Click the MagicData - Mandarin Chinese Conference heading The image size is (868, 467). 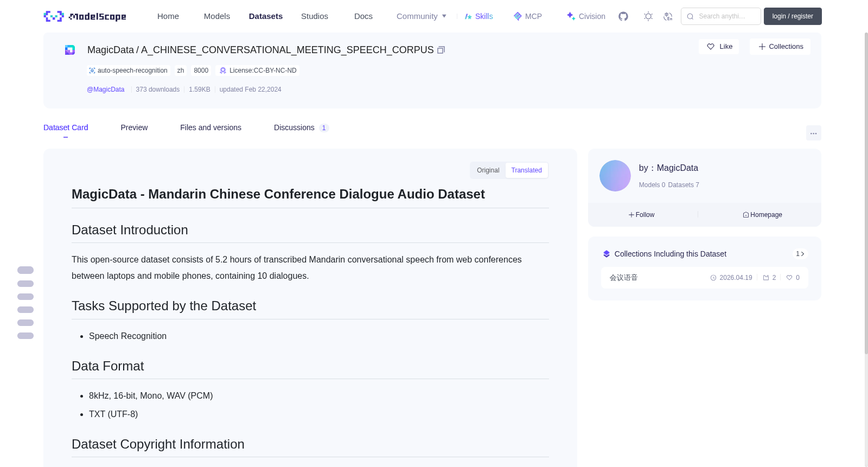(x=278, y=194)
